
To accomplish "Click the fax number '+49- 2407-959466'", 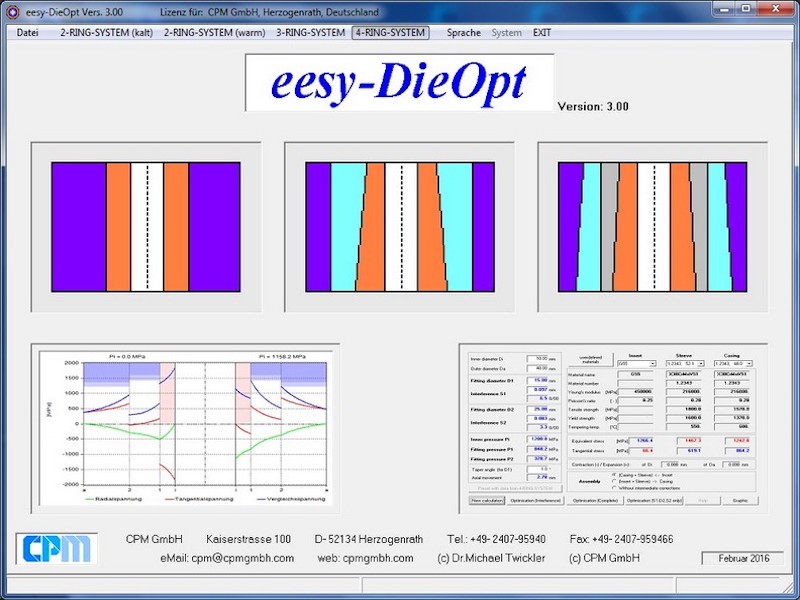I will tap(632, 539).
